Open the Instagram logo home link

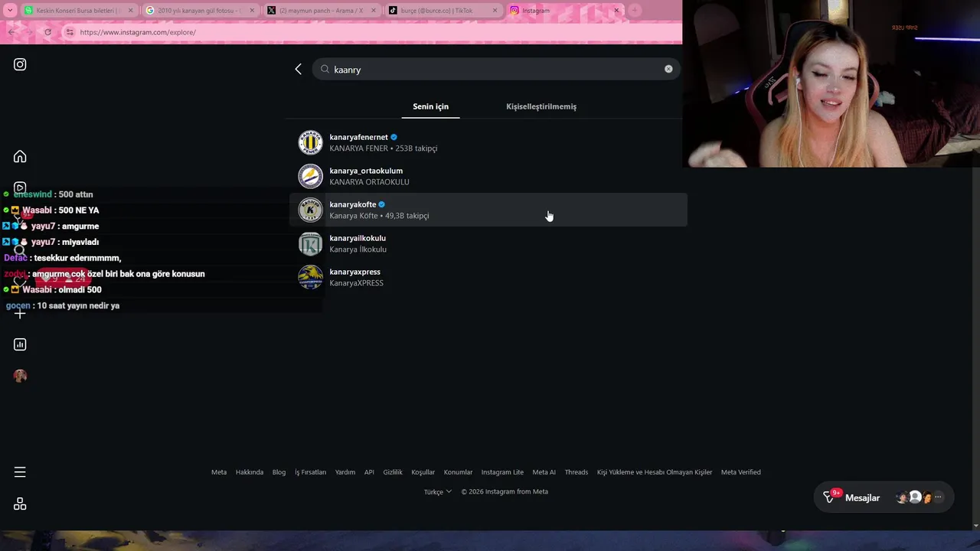click(20, 64)
